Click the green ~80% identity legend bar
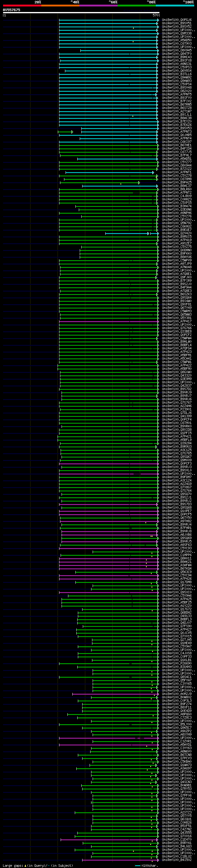 pos(137,6)
